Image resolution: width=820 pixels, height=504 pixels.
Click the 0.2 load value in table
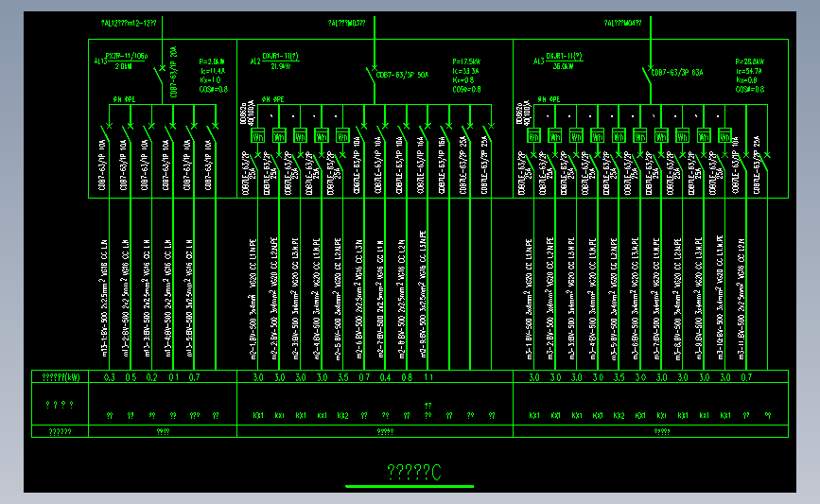[x=151, y=377]
